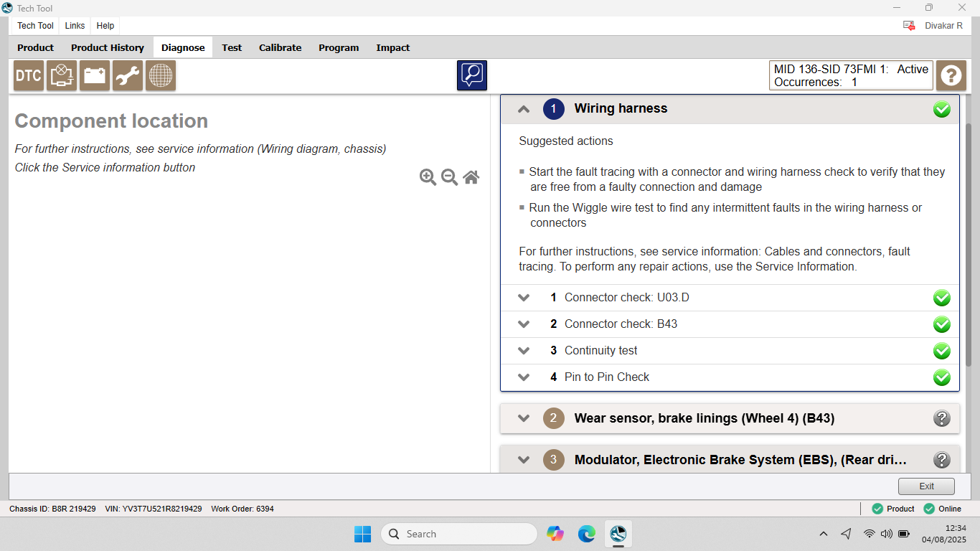Set status for Wear sensor, brake linings
This screenshot has width=980, height=551.
click(941, 418)
